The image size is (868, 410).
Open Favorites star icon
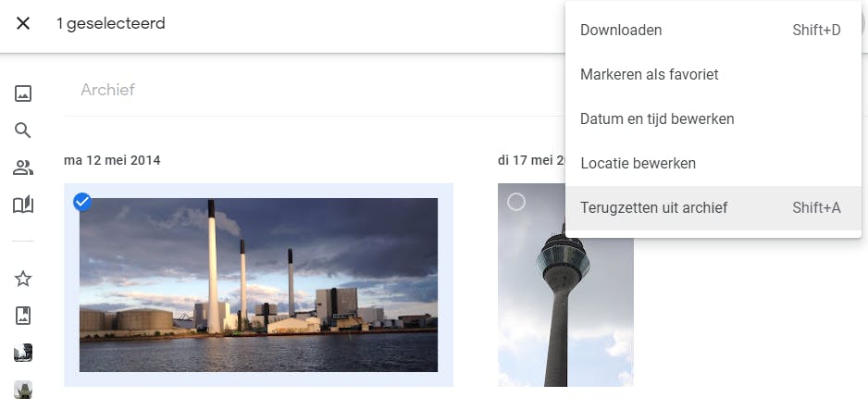(x=23, y=278)
